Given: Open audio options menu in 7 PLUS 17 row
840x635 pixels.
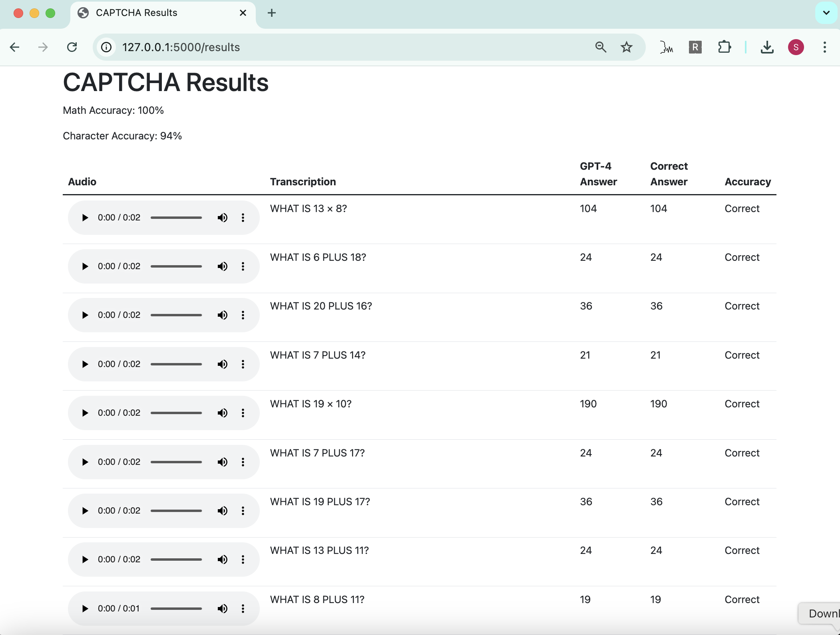Looking at the screenshot, I should 243,462.
